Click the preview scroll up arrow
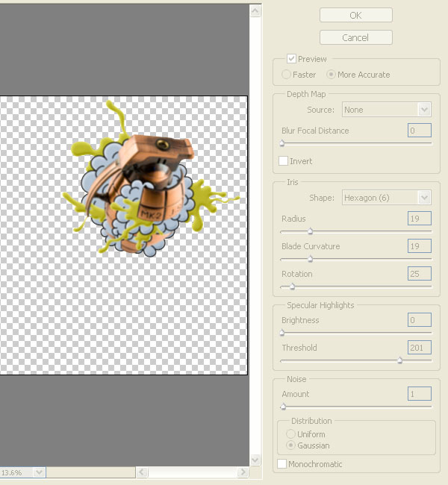448x485 pixels. click(x=255, y=11)
